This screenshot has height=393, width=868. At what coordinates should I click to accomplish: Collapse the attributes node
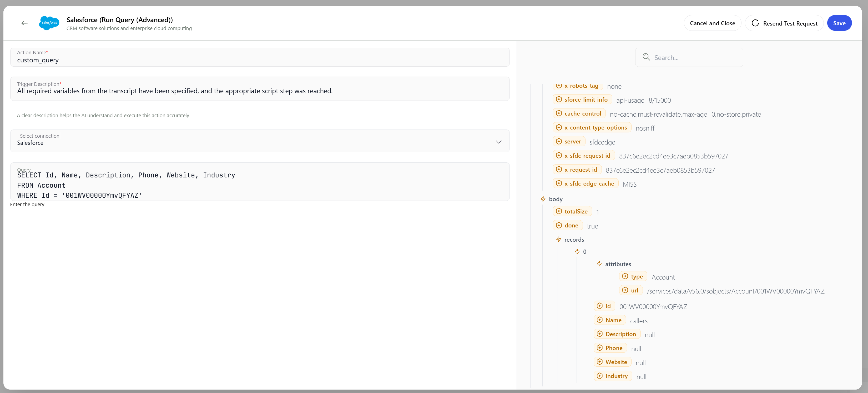[599, 264]
